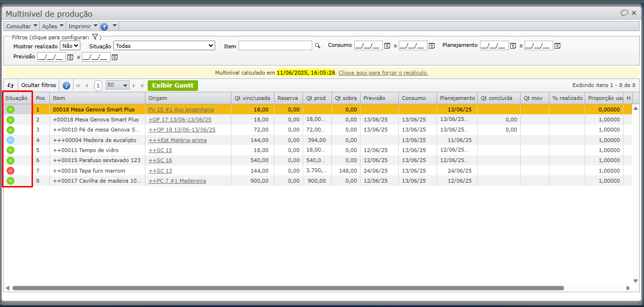Open the Consultar menu
644x307 pixels.
[x=22, y=26]
